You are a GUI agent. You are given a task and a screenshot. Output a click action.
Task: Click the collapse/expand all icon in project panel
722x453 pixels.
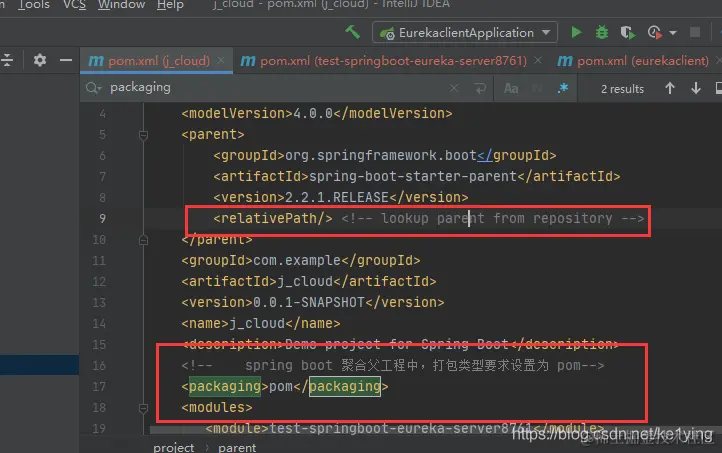click(6, 60)
